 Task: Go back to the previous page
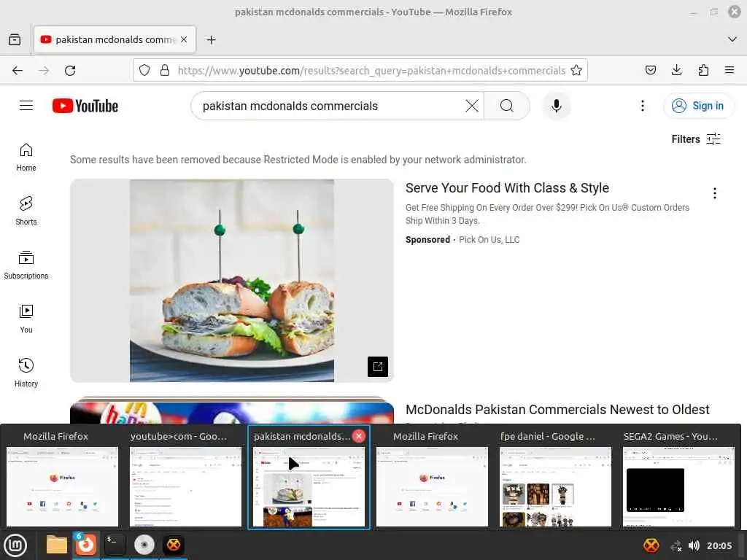[x=18, y=71]
